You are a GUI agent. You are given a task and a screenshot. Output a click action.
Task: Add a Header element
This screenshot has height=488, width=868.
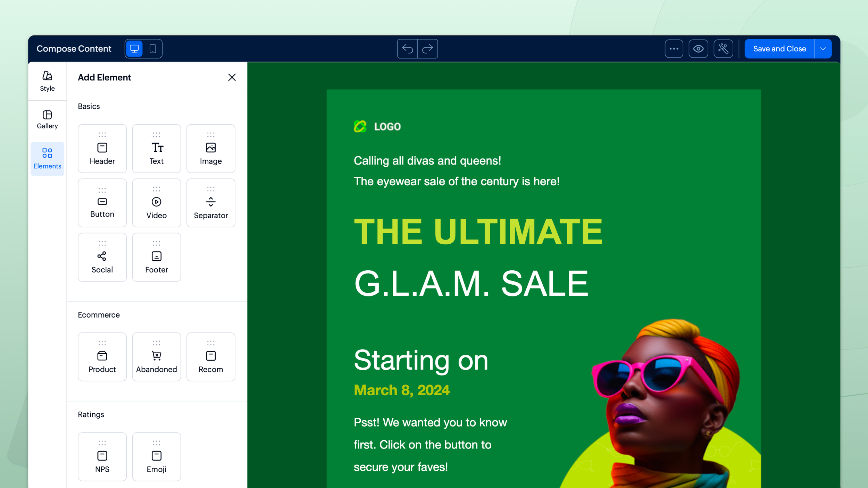point(102,149)
